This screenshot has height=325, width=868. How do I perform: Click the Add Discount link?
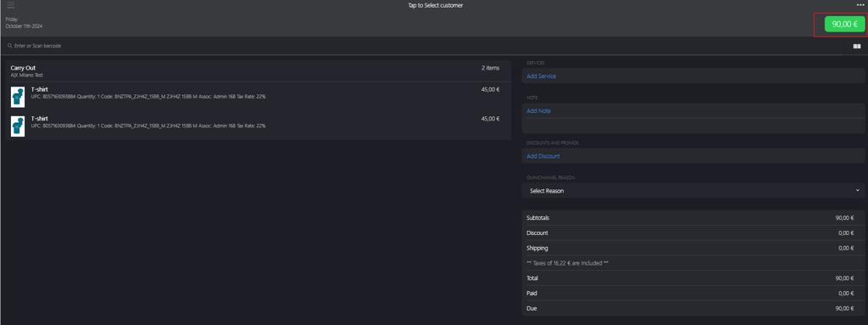(x=542, y=156)
